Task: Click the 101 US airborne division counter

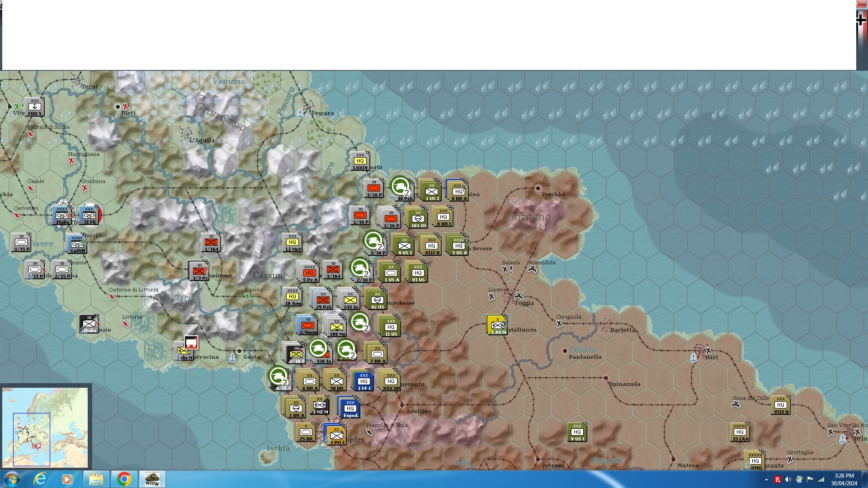Action: (418, 218)
